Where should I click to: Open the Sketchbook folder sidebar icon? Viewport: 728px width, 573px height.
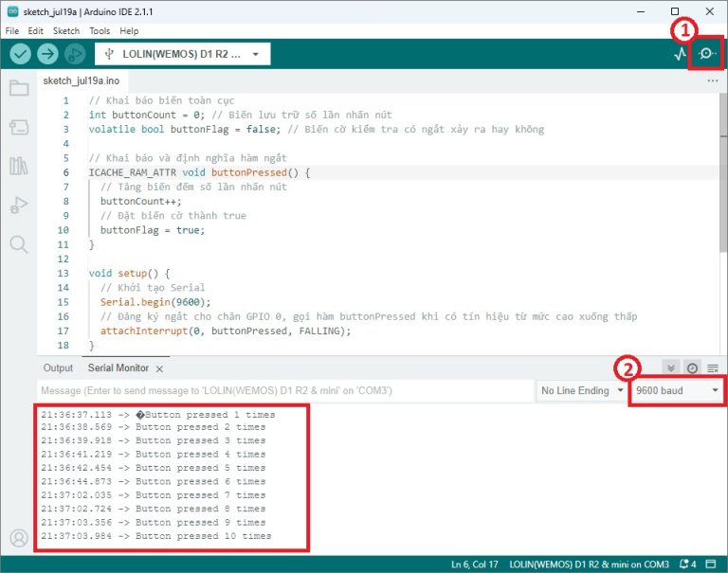(19, 89)
